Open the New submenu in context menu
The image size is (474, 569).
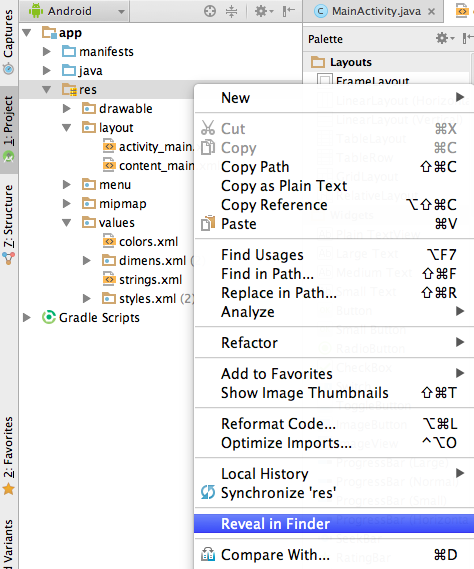tap(334, 98)
